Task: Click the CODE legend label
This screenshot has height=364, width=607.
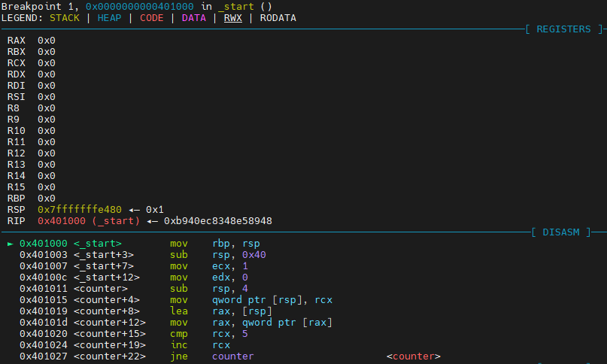Action: [x=151, y=18]
